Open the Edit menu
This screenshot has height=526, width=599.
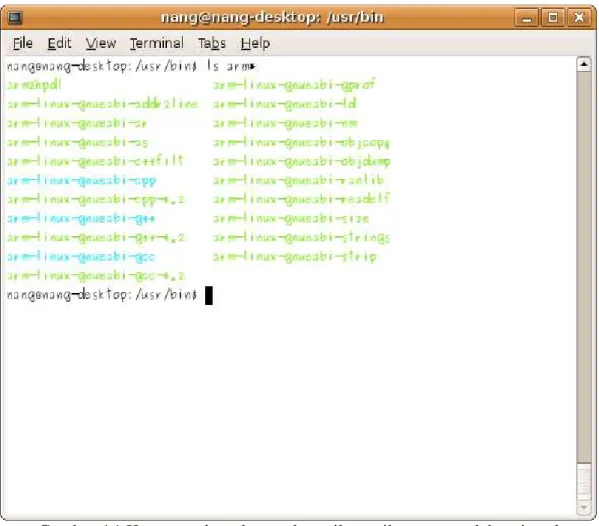coord(59,43)
